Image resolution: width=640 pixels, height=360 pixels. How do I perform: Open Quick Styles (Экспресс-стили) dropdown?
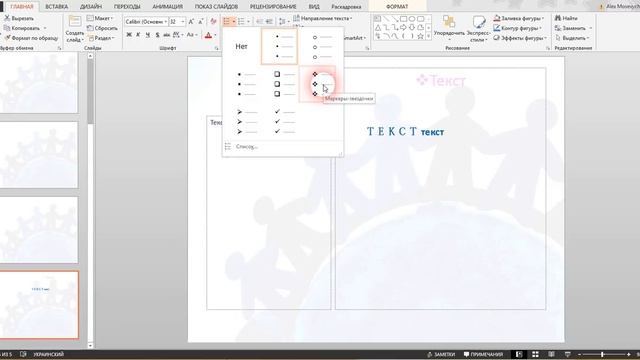click(478, 29)
